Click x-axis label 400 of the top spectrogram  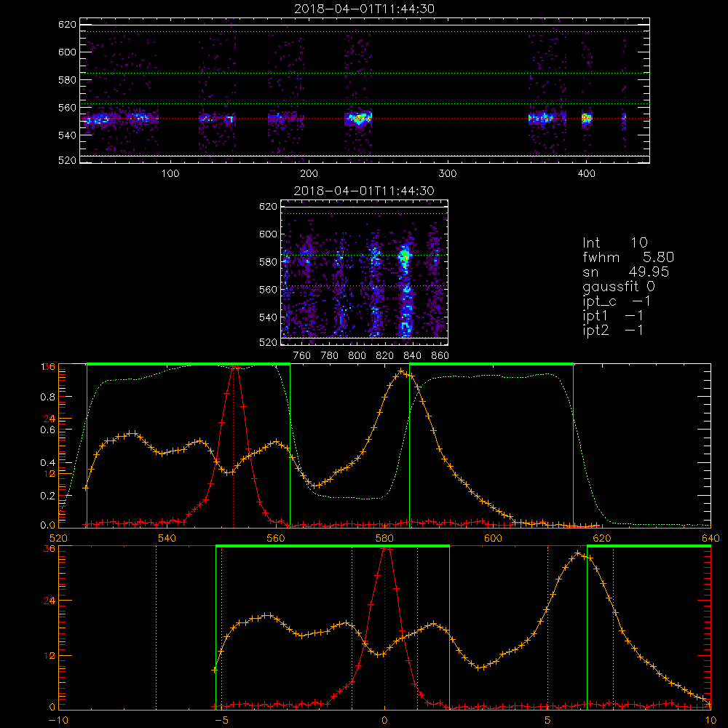click(586, 174)
